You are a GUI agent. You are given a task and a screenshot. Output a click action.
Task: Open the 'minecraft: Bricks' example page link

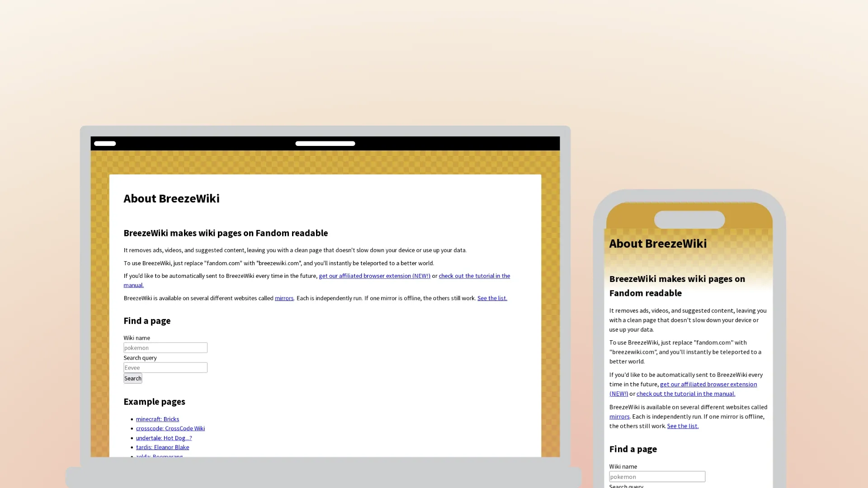(157, 419)
